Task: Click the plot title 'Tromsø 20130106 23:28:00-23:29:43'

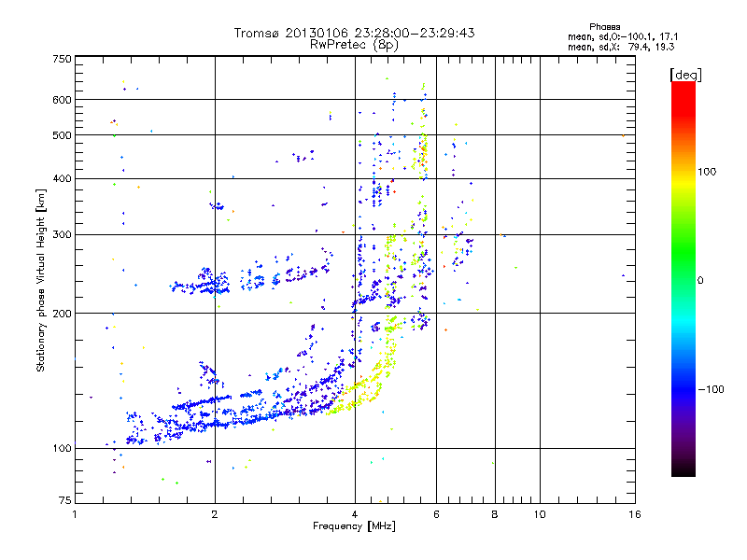Action: click(x=354, y=33)
